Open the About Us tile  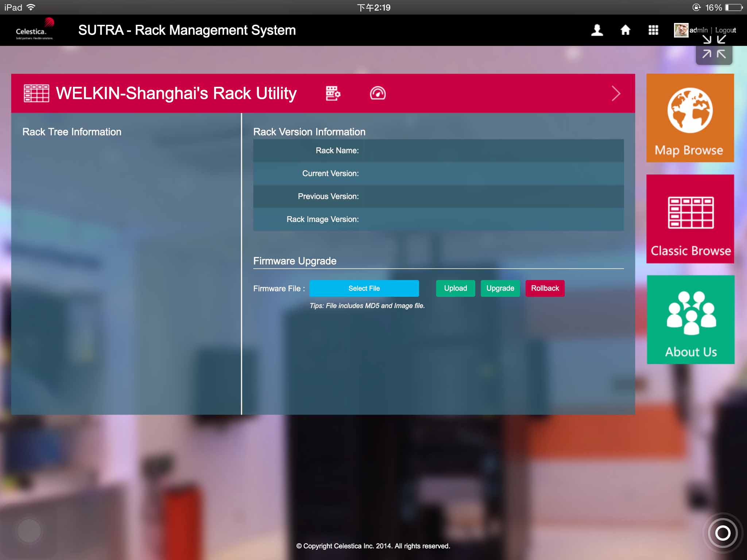pyautogui.click(x=690, y=320)
